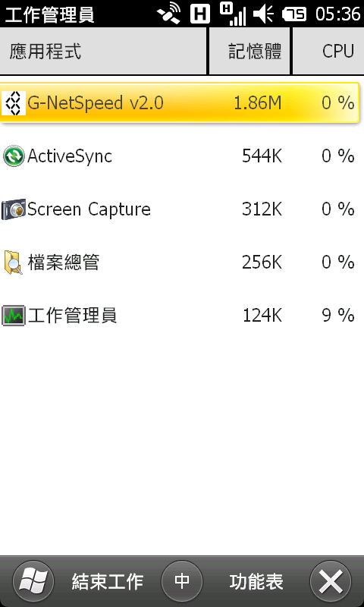Toggle the 中 input method button

point(182,581)
